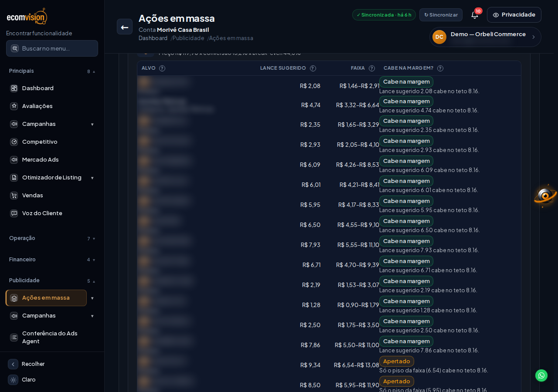Expand Campanhas submenu under Publicidade

(x=92, y=316)
